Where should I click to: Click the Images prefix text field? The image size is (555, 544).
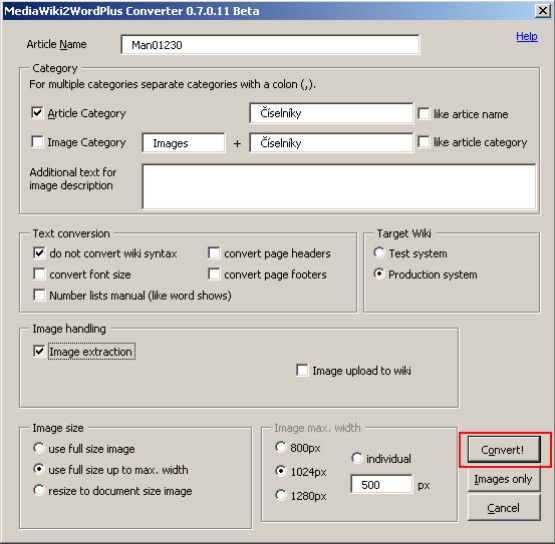[x=183, y=143]
